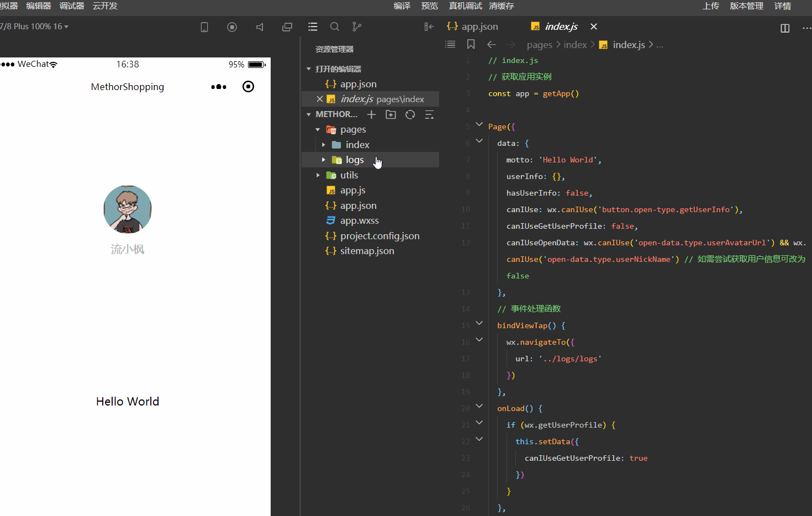Screen dimensions: 812x516
Task: Open the 云开发 toolbar item
Action: [x=105, y=6]
